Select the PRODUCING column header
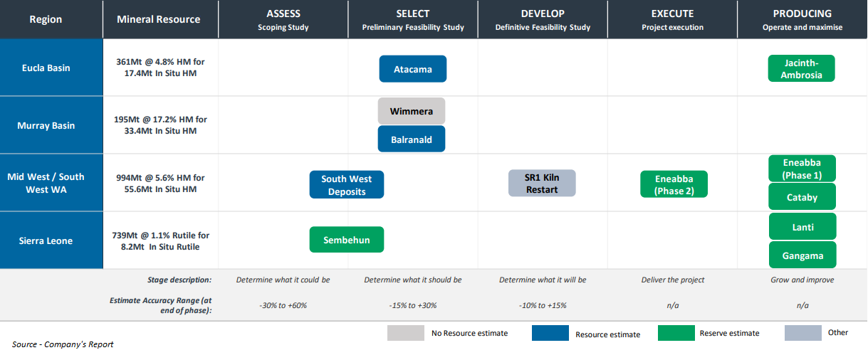The image size is (868, 360). coord(802,19)
